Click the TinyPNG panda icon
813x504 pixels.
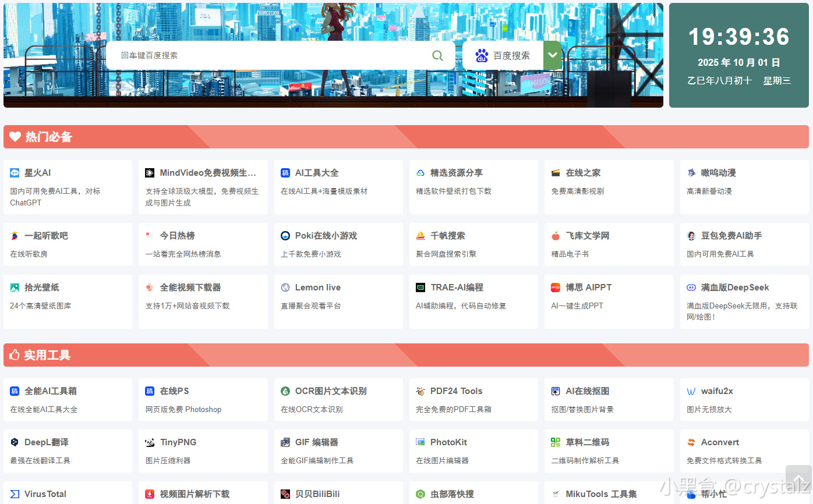[150, 442]
